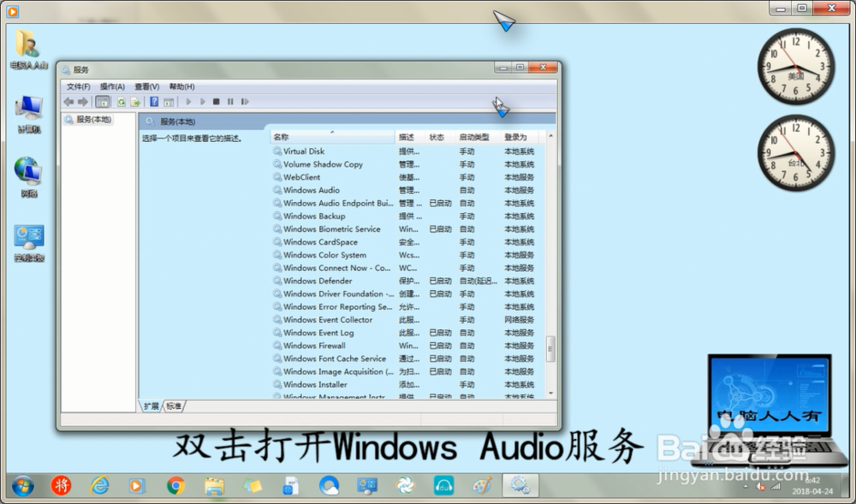
Task: Open the 文件(F) menu
Action: pyautogui.click(x=78, y=86)
